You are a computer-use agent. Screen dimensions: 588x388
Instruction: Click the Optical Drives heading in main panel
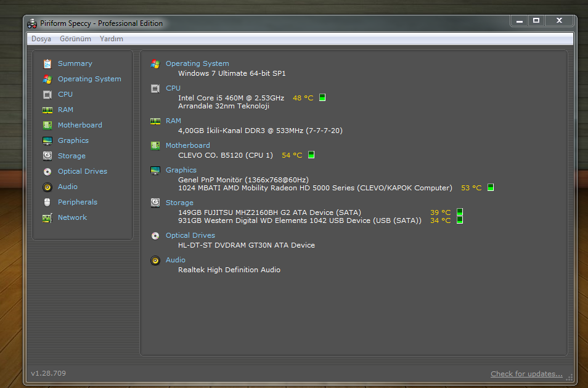coord(190,235)
